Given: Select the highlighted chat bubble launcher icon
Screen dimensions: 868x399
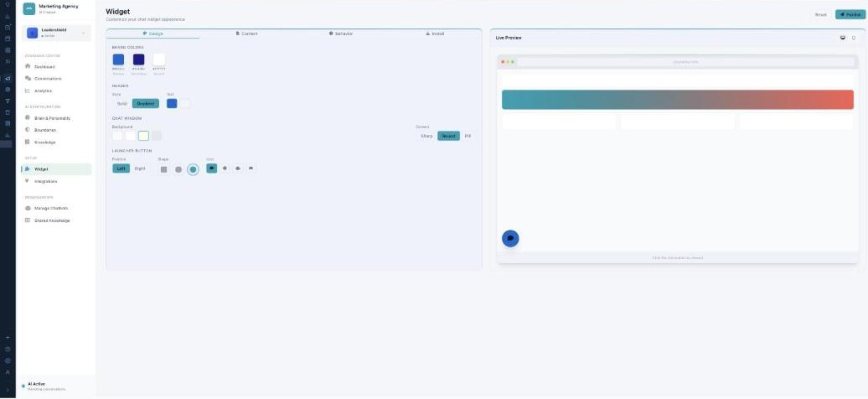Looking at the screenshot, I should (211, 168).
